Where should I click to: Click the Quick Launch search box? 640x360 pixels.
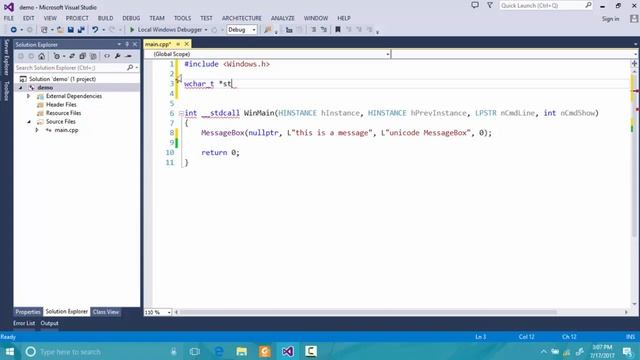(x=546, y=5)
